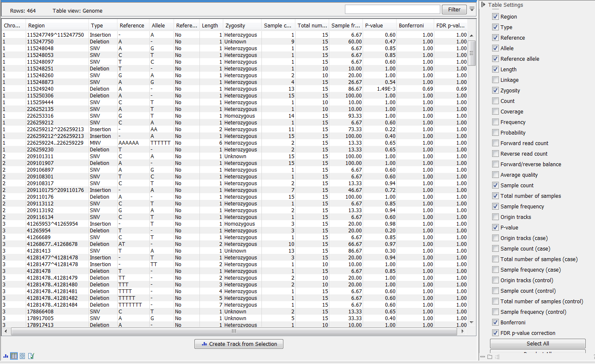Sort the table by P-value column header
Screen dimensions: 595x364
[374, 25]
